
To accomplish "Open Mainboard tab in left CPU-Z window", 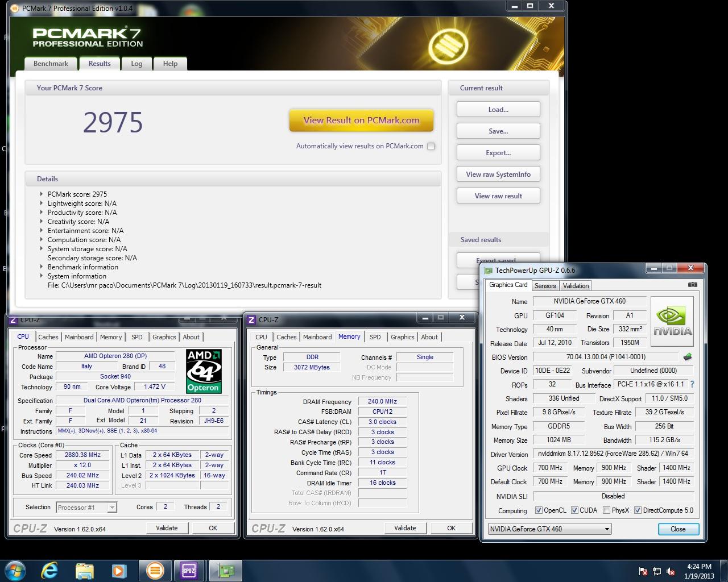I will click(x=79, y=337).
